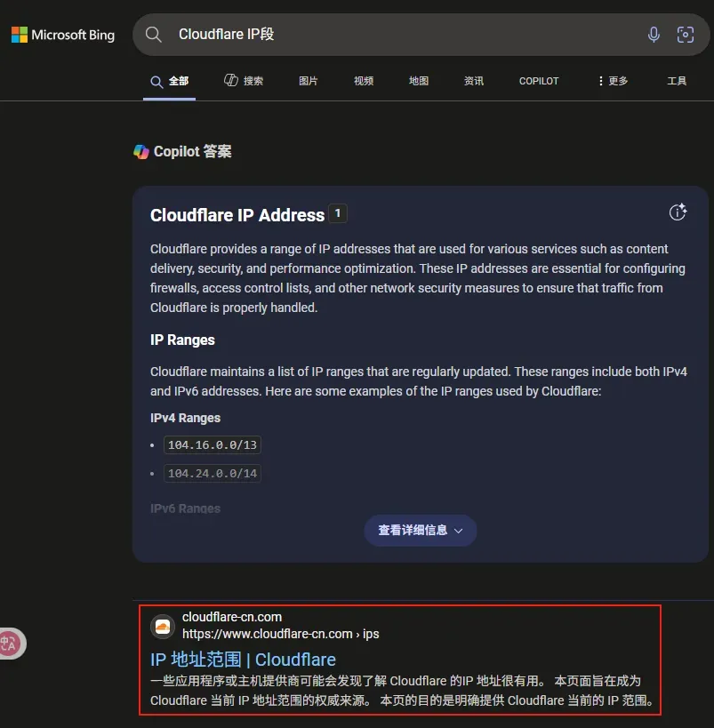Open the 更多 dropdown menu
Image resolution: width=714 pixels, height=728 pixels.
point(613,81)
